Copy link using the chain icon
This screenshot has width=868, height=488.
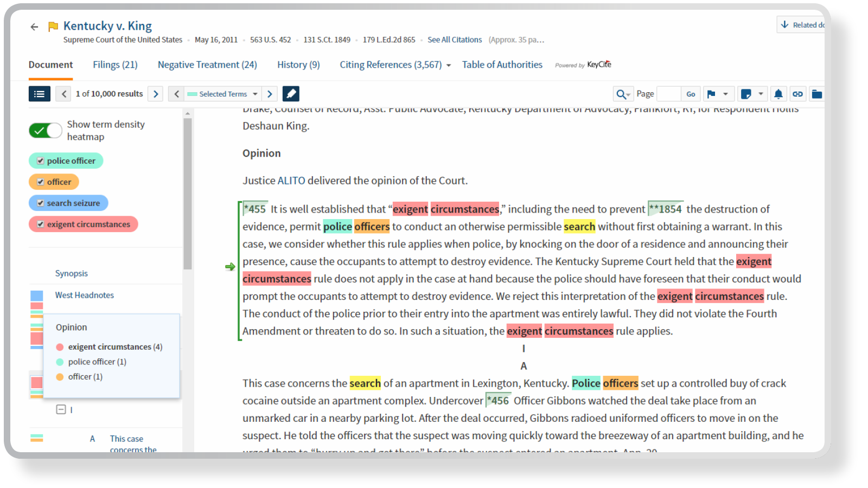[x=797, y=94]
